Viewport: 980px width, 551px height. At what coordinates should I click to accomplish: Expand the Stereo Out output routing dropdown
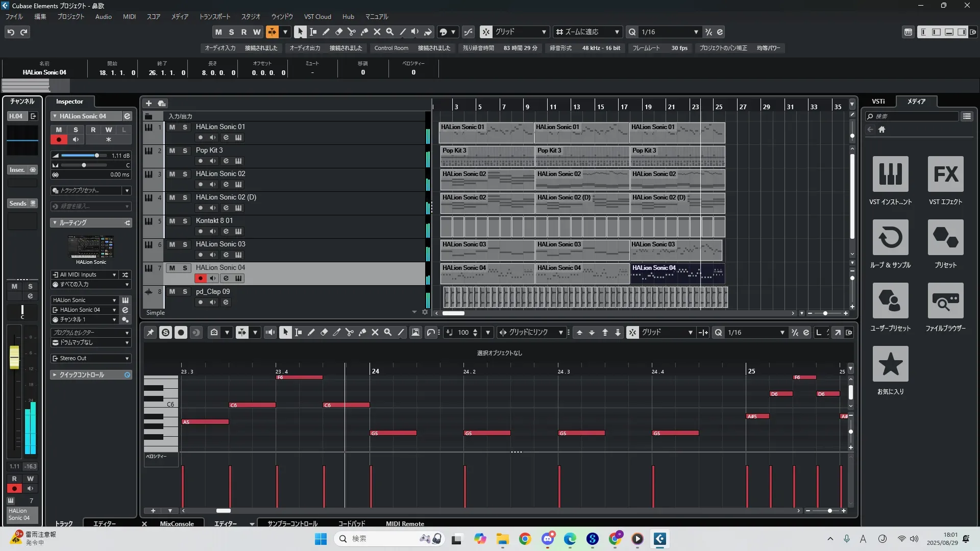pyautogui.click(x=127, y=358)
